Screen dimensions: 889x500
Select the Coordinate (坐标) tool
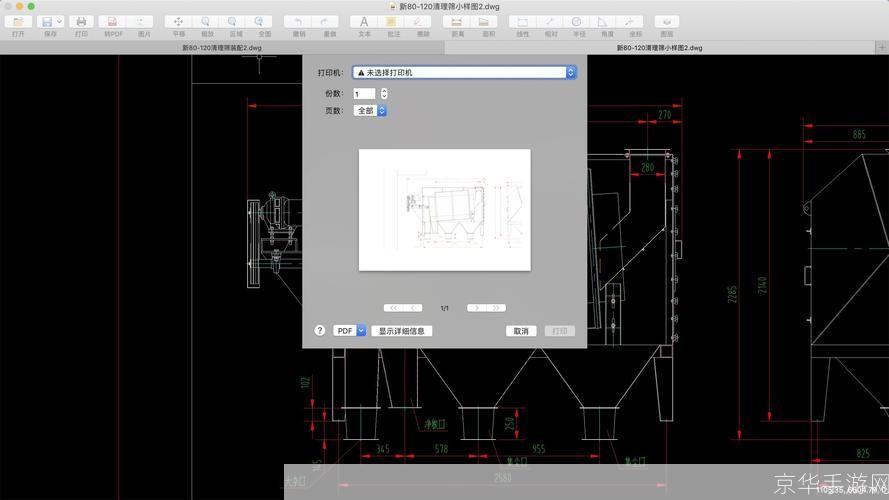tap(629, 22)
